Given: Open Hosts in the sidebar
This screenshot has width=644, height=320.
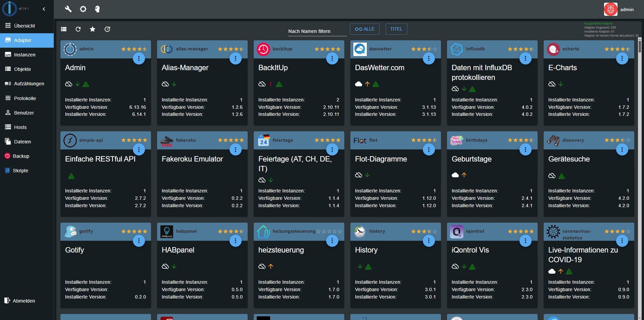Looking at the screenshot, I should (27, 127).
